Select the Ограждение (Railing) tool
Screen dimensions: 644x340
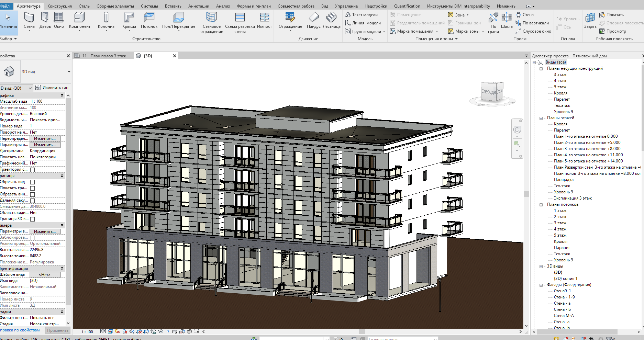point(290,21)
